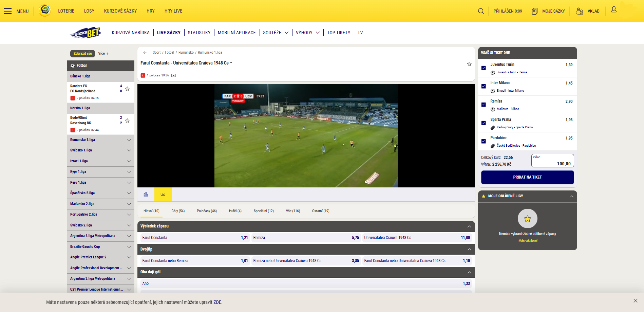Open the ZDE link in the banner
Screen dimensions: 644x312
(217, 302)
